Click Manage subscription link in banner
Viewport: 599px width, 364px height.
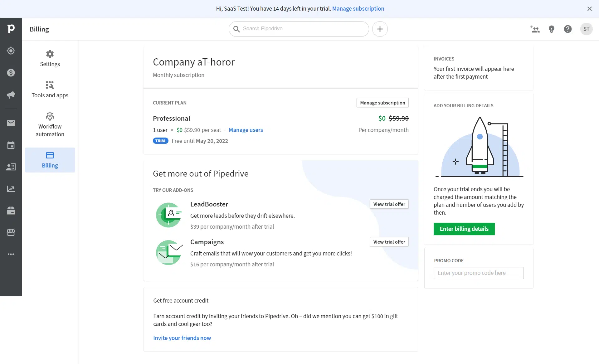click(358, 9)
